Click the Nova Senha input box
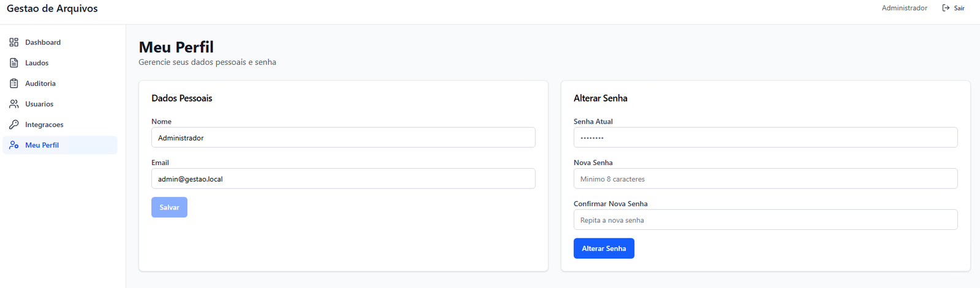Screen dimensions: 980x288 pyautogui.click(x=765, y=179)
